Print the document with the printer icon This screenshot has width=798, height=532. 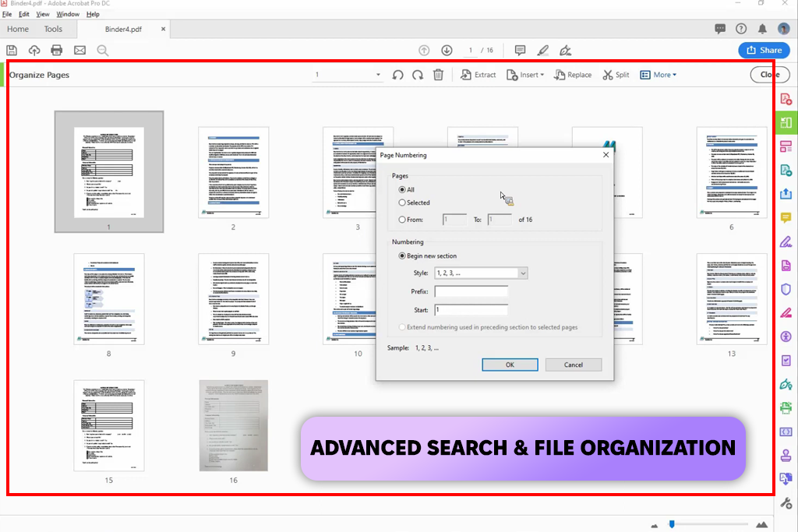coord(56,51)
